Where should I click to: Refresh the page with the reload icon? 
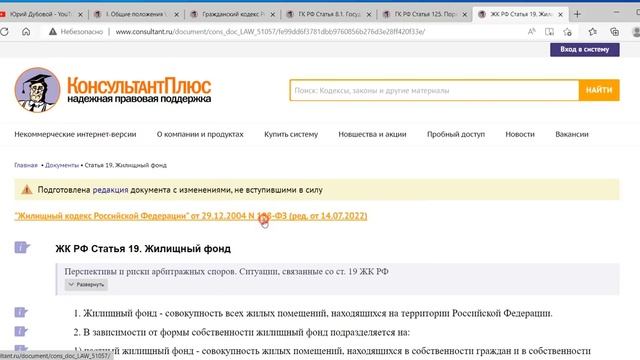coord(4,31)
